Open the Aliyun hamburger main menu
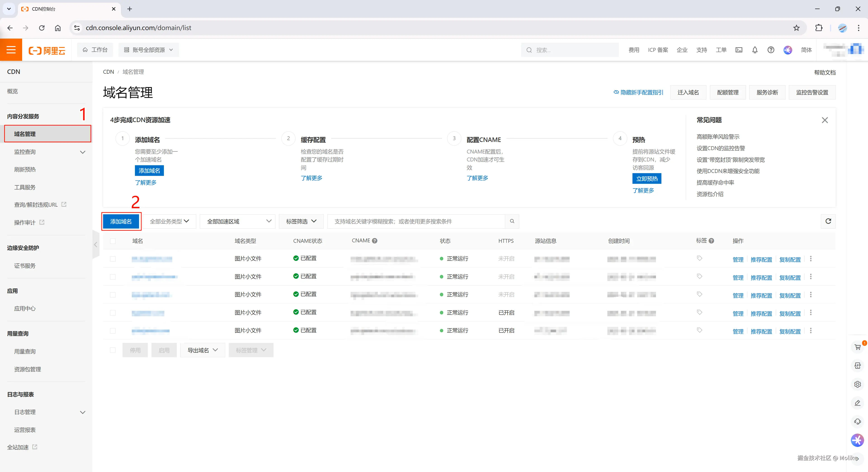Image resolution: width=868 pixels, height=472 pixels. tap(11, 50)
